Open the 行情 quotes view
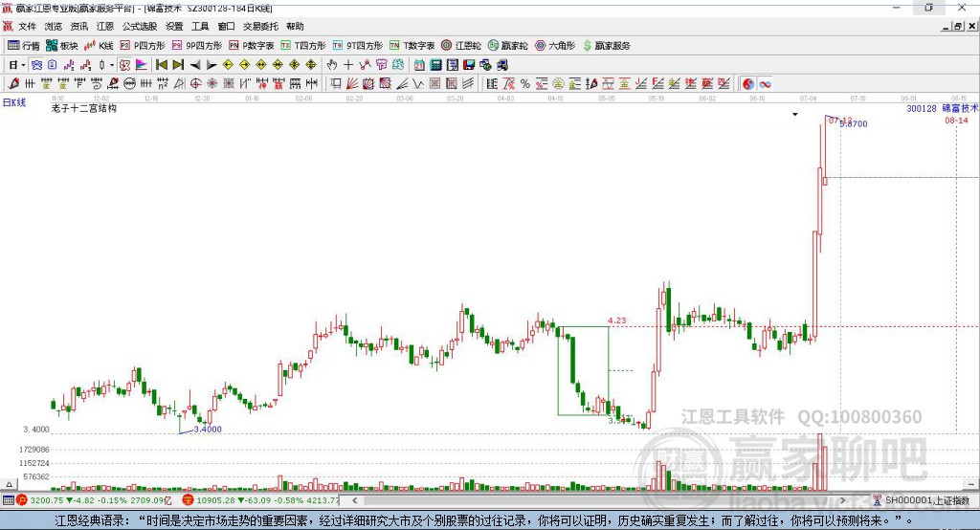 [23, 46]
